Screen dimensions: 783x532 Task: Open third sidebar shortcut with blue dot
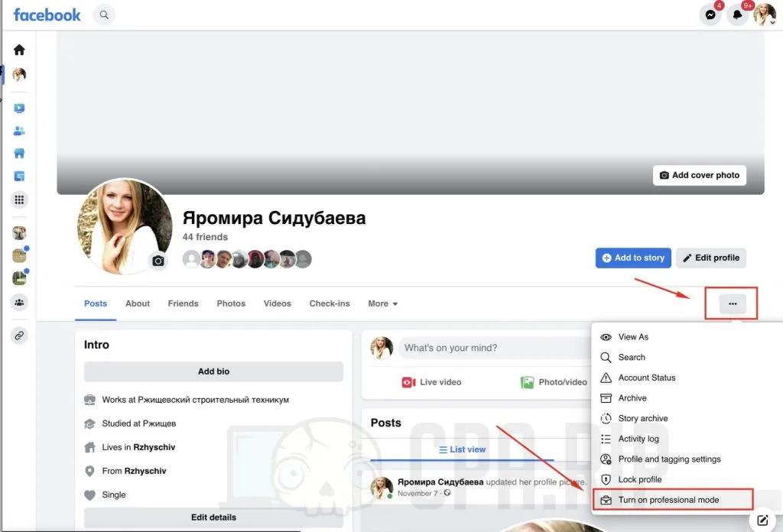[19, 278]
